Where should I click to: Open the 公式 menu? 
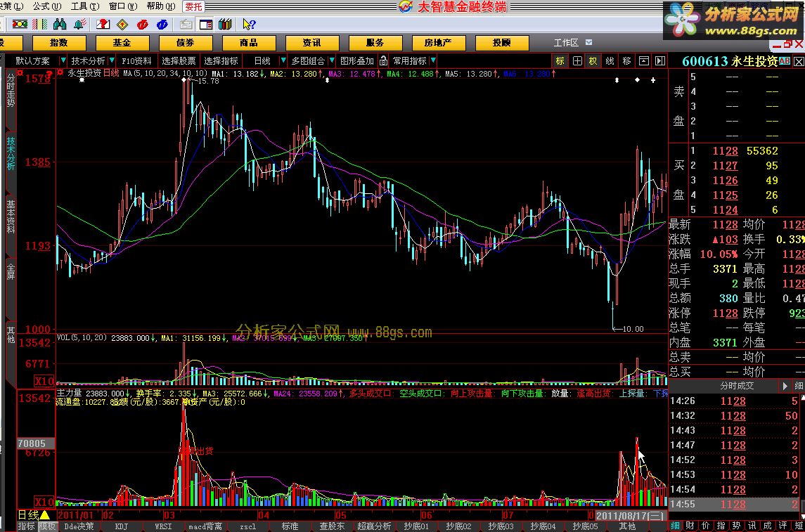pyautogui.click(x=47, y=6)
